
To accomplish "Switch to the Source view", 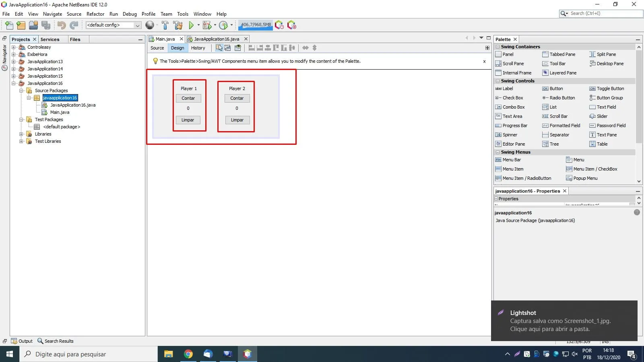I will pos(157,48).
